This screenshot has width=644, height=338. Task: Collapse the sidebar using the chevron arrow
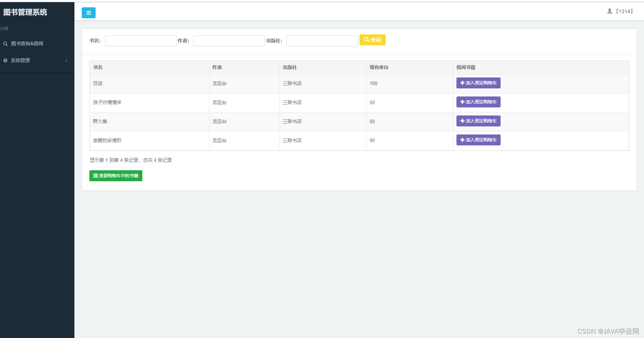tap(66, 61)
